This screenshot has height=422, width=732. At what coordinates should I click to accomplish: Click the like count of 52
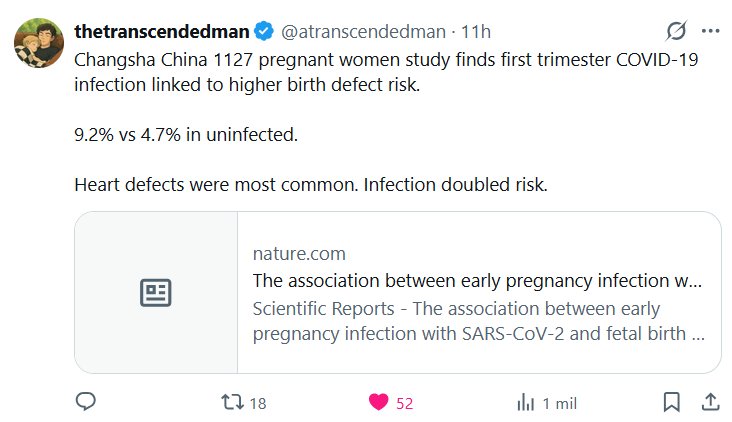coord(405,403)
